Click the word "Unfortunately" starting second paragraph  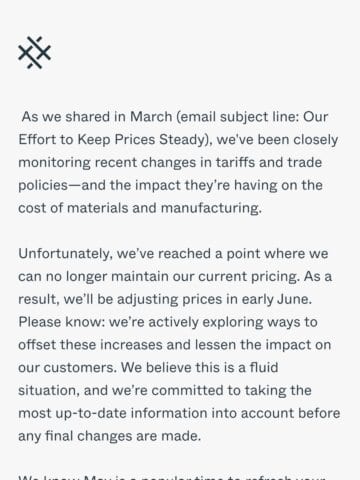pos(65,254)
